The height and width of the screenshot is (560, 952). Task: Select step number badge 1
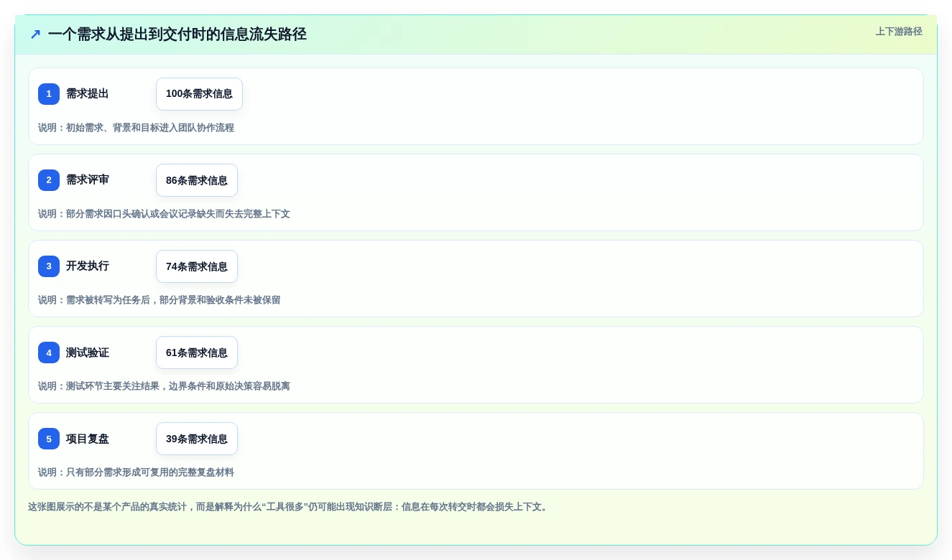(49, 94)
